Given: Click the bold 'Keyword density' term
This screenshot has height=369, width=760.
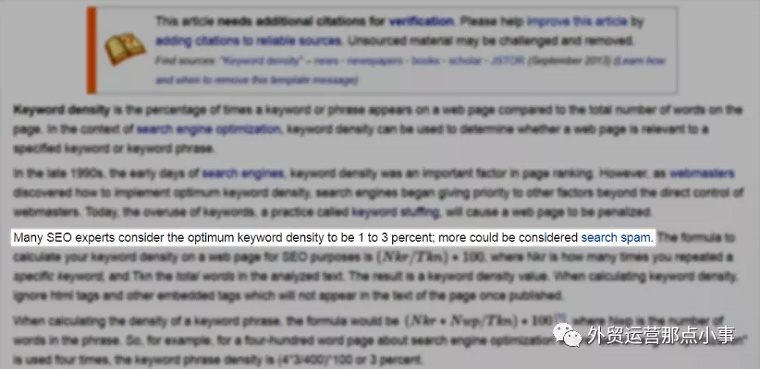Looking at the screenshot, I should tap(62, 110).
